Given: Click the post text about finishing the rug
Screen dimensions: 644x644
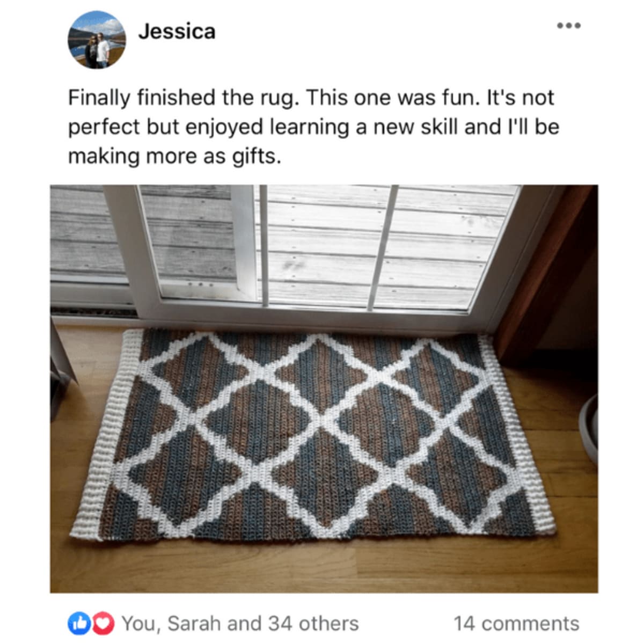Looking at the screenshot, I should (314, 127).
